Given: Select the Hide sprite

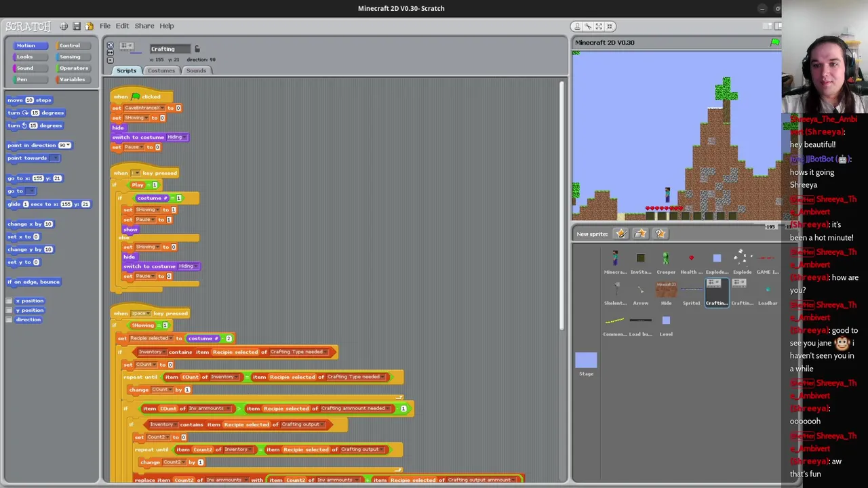Looking at the screenshot, I should coord(666,293).
